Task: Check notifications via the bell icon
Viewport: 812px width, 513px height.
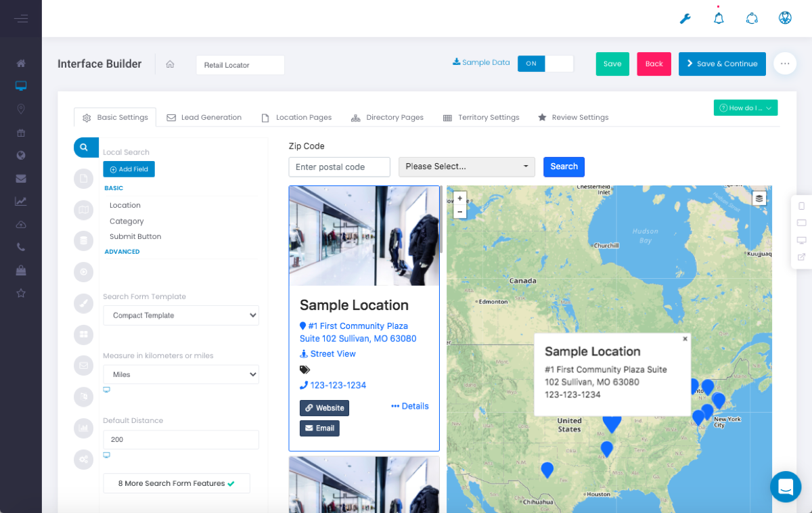Action: click(x=718, y=18)
